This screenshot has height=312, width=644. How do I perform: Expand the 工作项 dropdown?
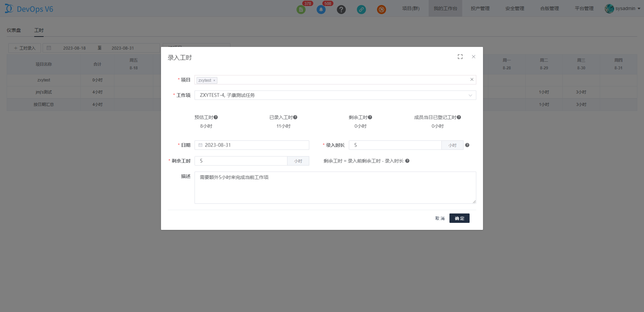click(470, 95)
